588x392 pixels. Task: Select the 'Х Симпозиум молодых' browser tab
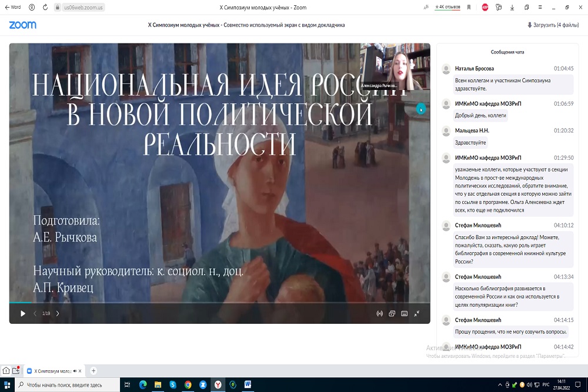tap(53, 371)
